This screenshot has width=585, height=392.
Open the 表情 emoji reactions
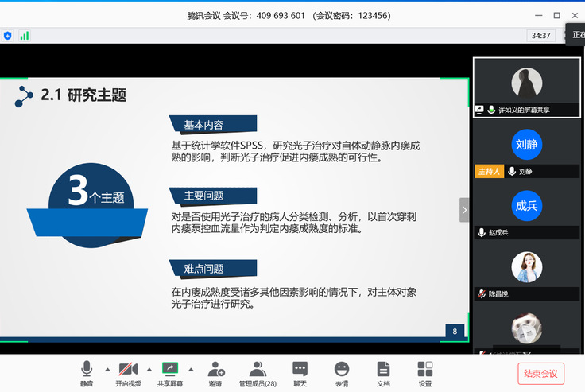pyautogui.click(x=342, y=372)
